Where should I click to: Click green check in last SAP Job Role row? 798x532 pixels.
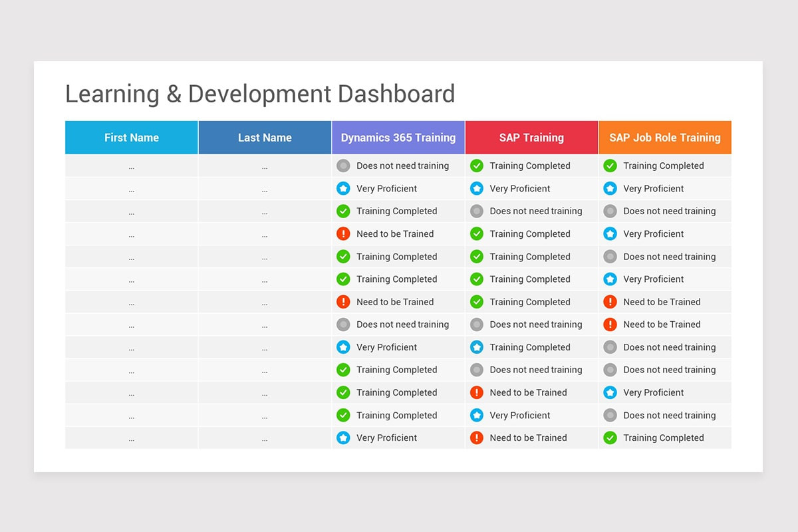click(610, 438)
